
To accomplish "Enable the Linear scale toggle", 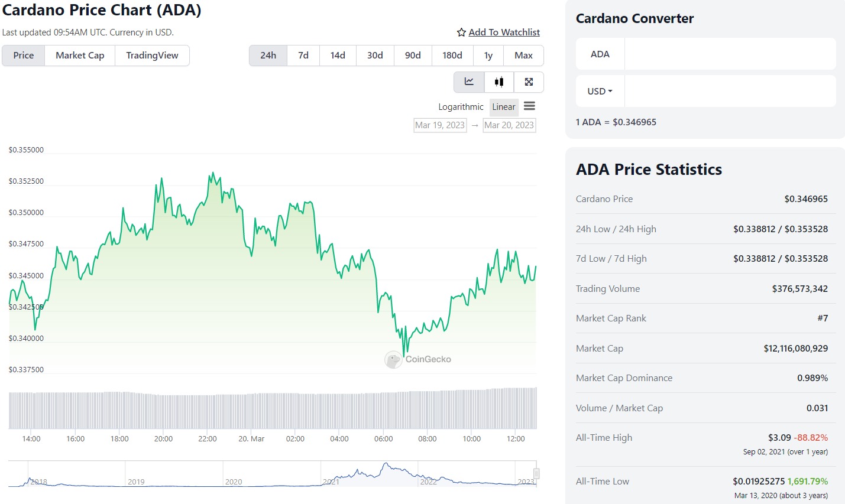I will pos(504,107).
